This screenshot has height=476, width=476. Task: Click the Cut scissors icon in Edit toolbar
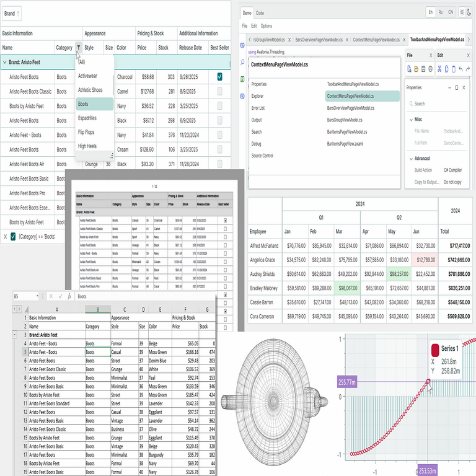pos(439,69)
